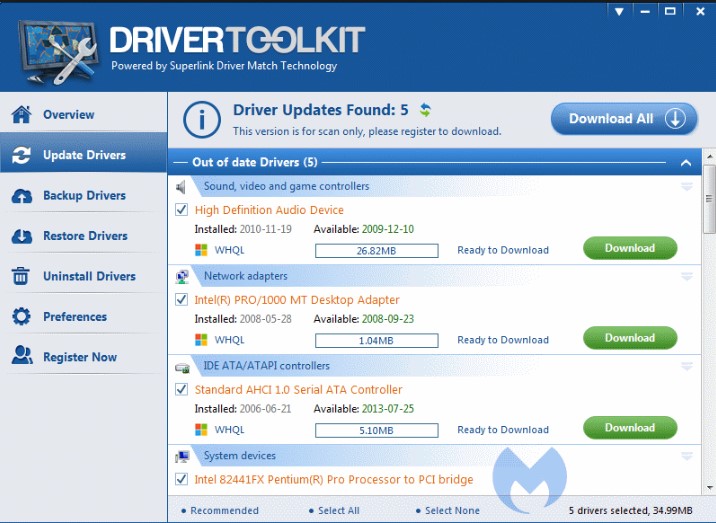Click the Backup Drivers cloud upload icon

point(21,195)
